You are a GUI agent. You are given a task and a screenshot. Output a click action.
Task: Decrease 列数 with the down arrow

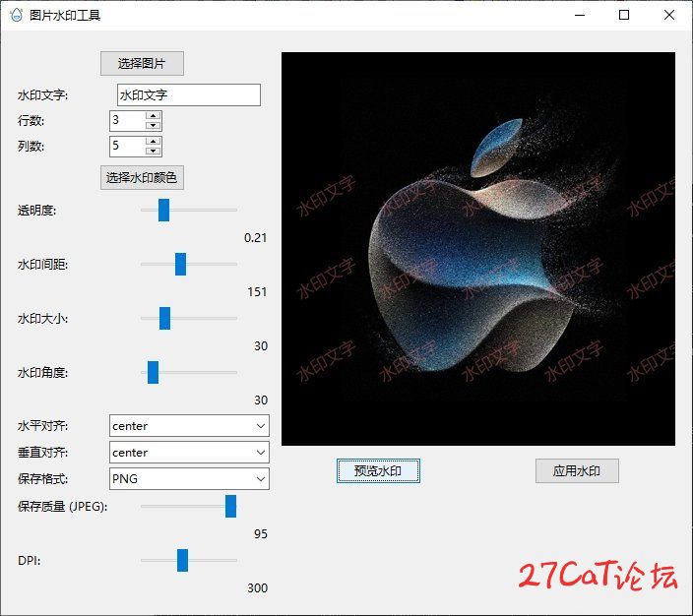click(153, 152)
